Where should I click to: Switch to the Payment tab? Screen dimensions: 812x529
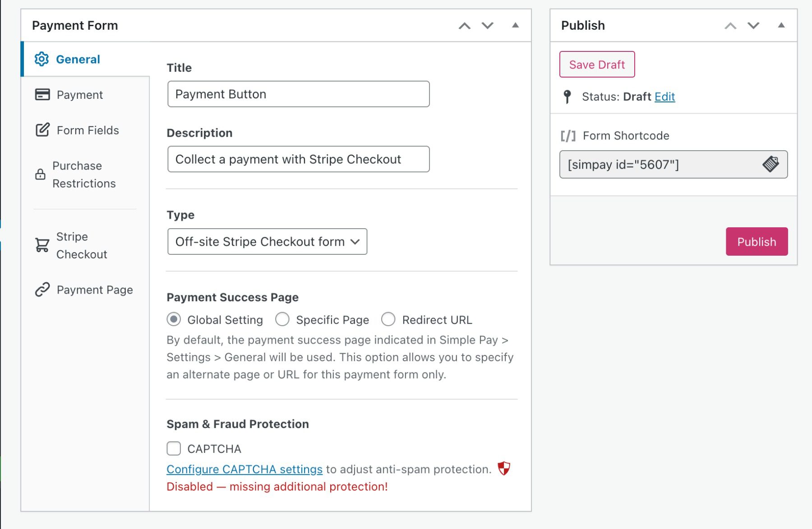pyautogui.click(x=80, y=94)
